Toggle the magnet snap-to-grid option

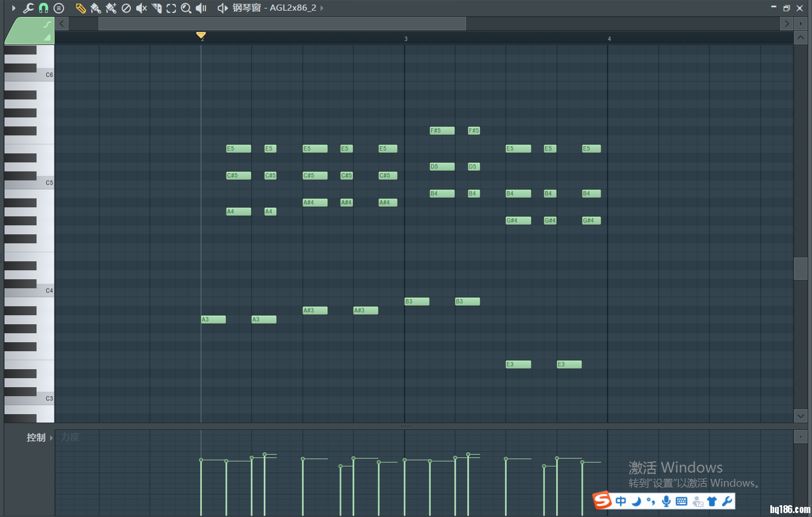(43, 8)
